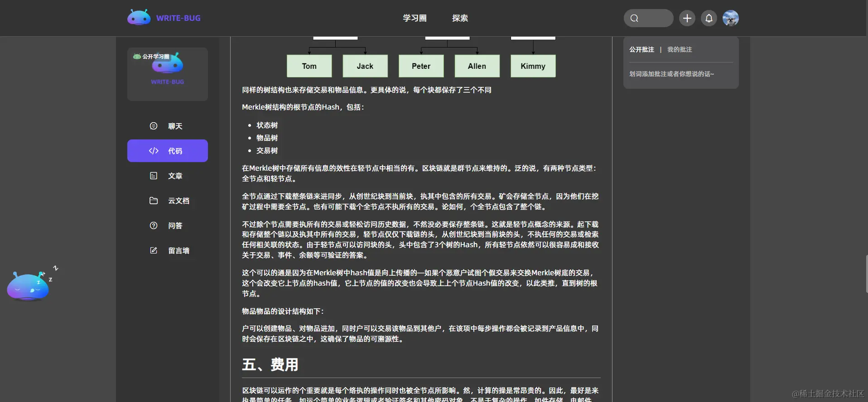Click the heading 五、费用
868x402 pixels.
click(270, 364)
